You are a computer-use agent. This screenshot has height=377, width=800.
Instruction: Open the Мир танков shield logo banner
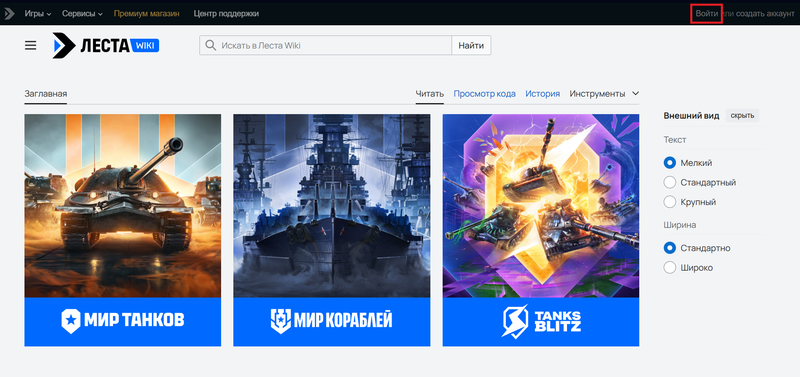123,322
